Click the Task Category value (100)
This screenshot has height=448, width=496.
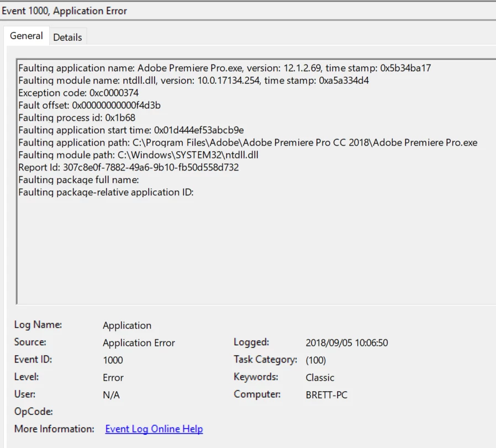click(316, 360)
